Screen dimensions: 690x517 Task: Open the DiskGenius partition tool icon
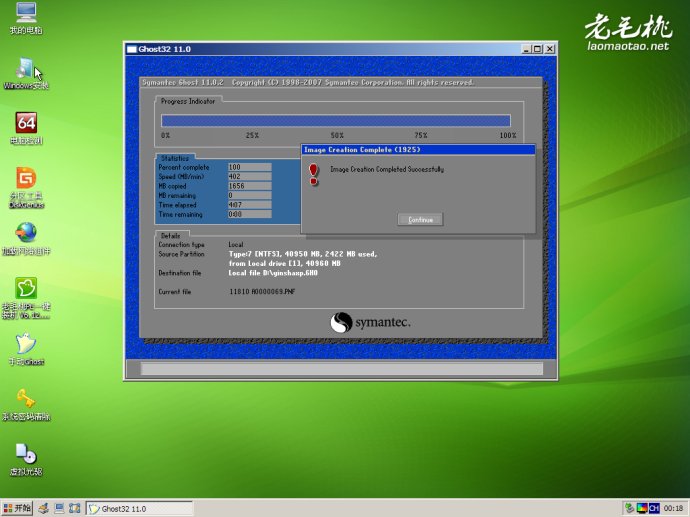[x=26, y=179]
